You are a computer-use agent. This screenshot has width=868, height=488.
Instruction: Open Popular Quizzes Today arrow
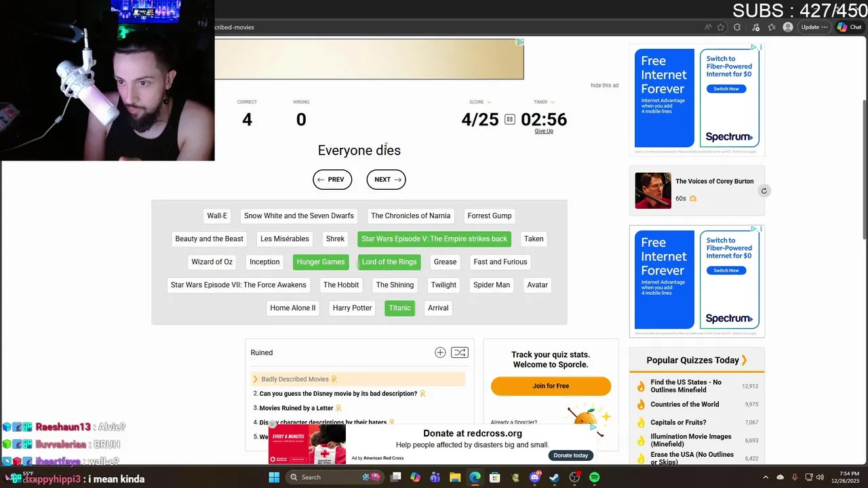click(x=744, y=360)
